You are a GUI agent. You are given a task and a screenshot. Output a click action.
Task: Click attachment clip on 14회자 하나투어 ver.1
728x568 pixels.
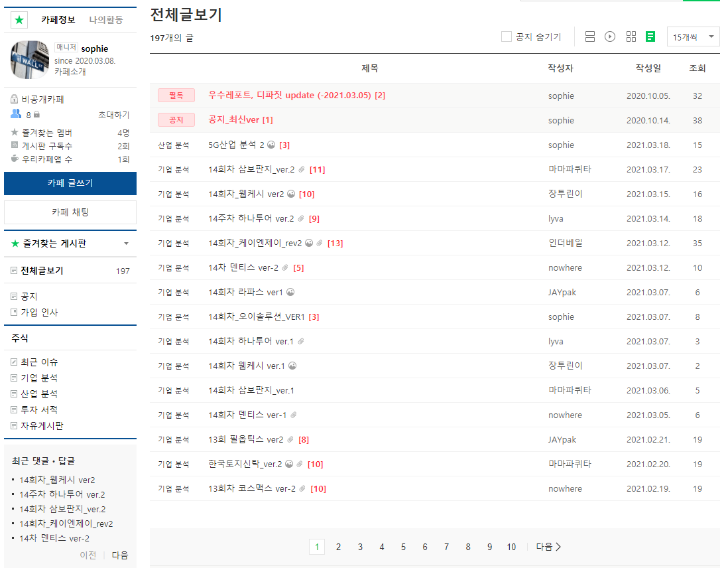(301, 341)
